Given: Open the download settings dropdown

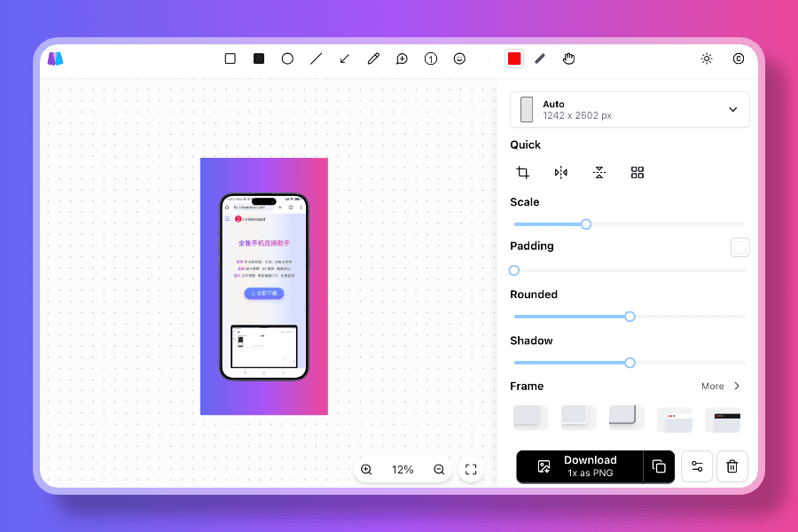Looking at the screenshot, I should [697, 466].
